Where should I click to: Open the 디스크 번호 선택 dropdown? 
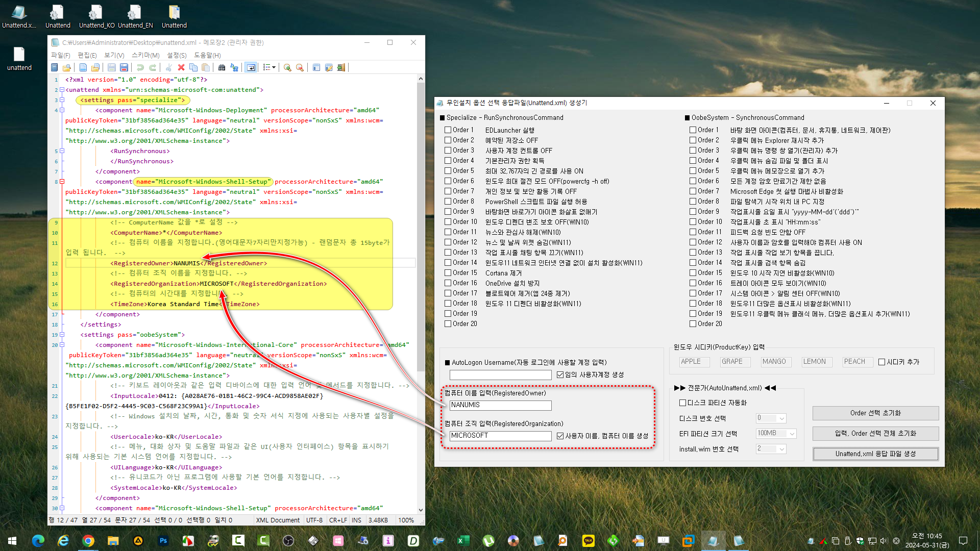(781, 418)
